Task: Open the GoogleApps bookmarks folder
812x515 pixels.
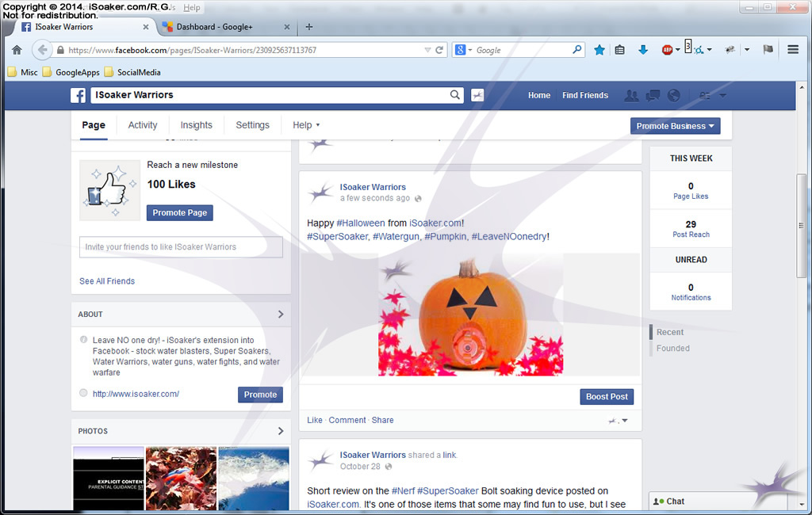Action: coord(71,72)
